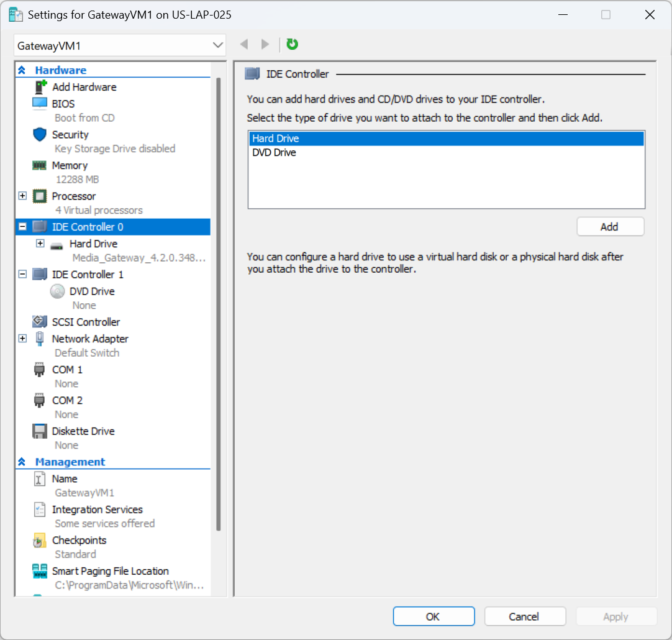Click "Key Storage Drive disabled" text

tap(115, 149)
